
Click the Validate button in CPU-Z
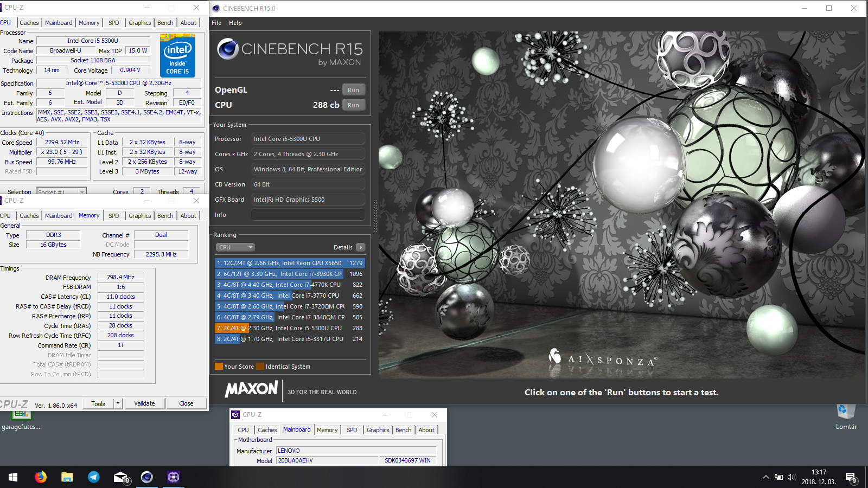pyautogui.click(x=144, y=403)
